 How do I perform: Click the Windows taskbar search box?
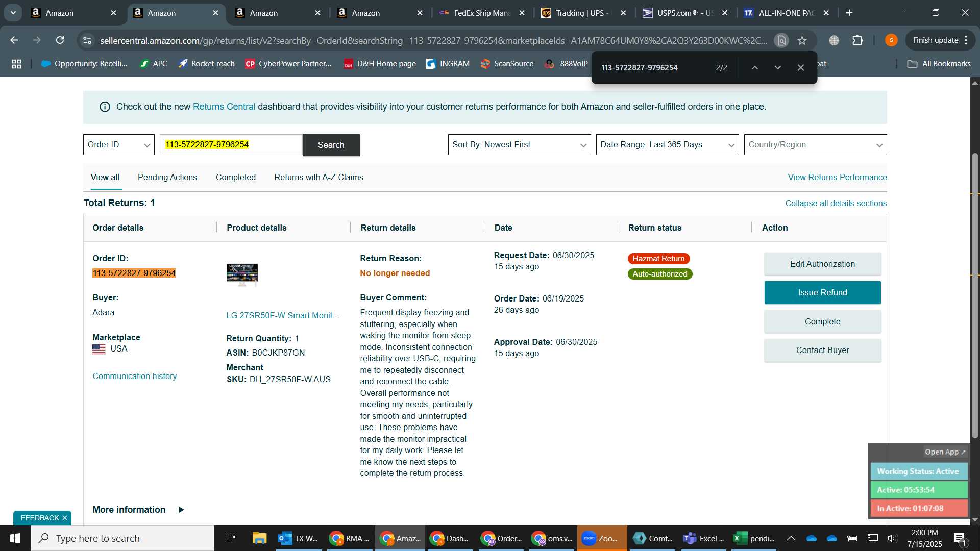tap(122, 538)
